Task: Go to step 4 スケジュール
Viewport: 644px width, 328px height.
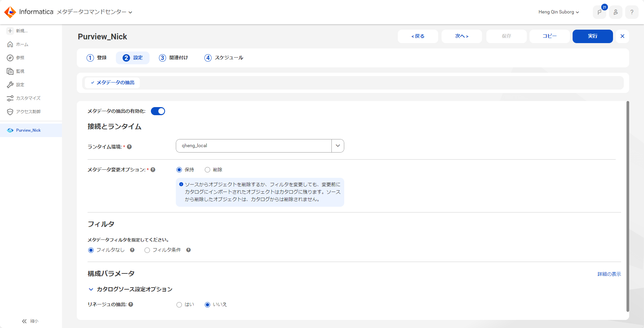Action: pyautogui.click(x=224, y=58)
